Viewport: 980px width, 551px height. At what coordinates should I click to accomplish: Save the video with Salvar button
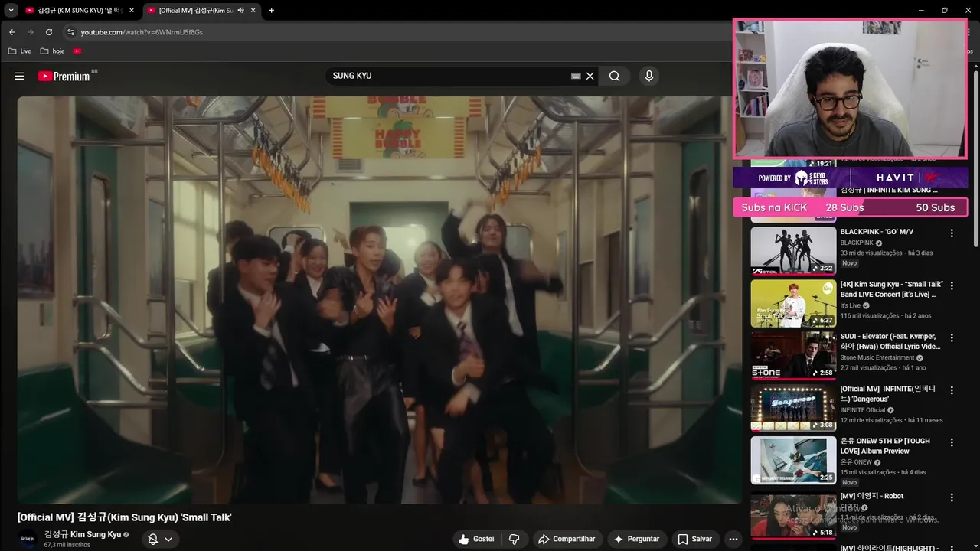(x=694, y=539)
